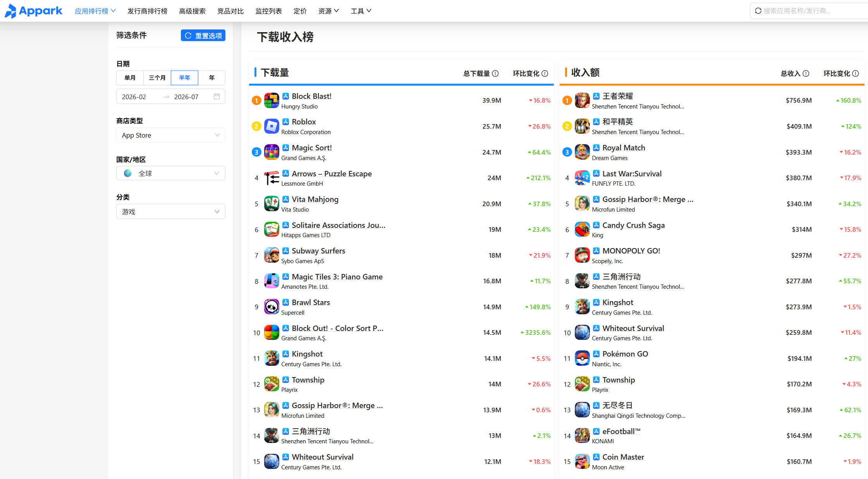Open the Gossip Harbor revenue link
868x479 pixels.
[648, 199]
